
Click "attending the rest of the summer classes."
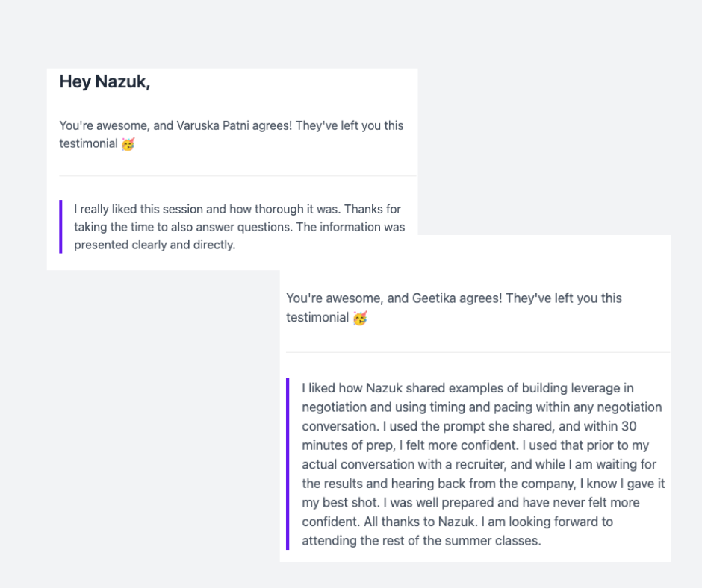tap(421, 541)
